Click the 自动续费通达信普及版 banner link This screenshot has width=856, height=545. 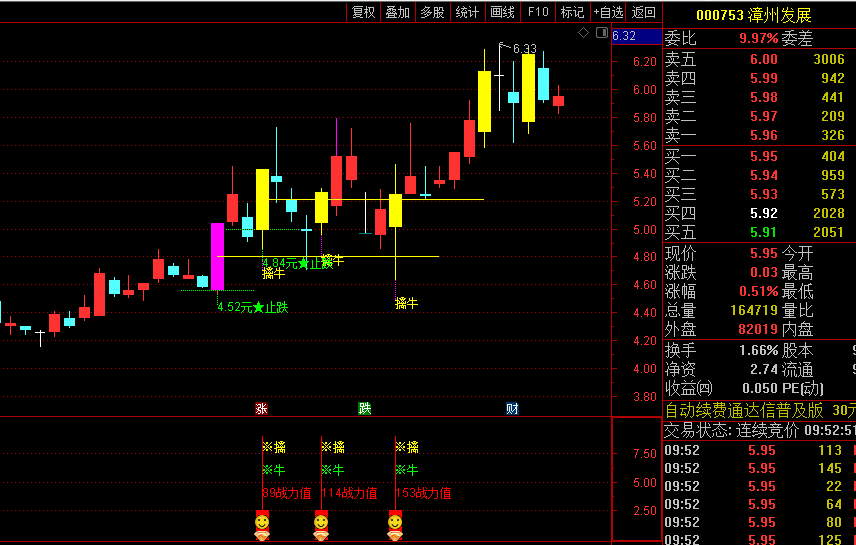pyautogui.click(x=744, y=410)
